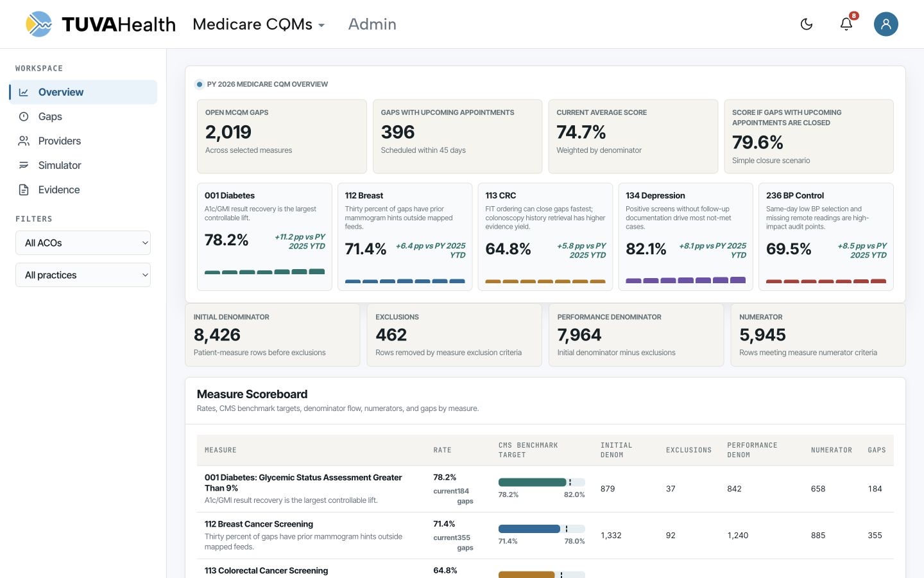Click the PY 2026 Medicare CQM Overview label
The height and width of the screenshot is (578, 924).
pos(267,84)
